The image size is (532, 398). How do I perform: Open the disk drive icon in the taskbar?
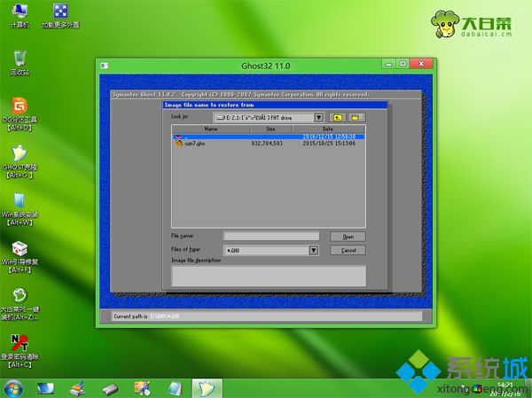110,389
